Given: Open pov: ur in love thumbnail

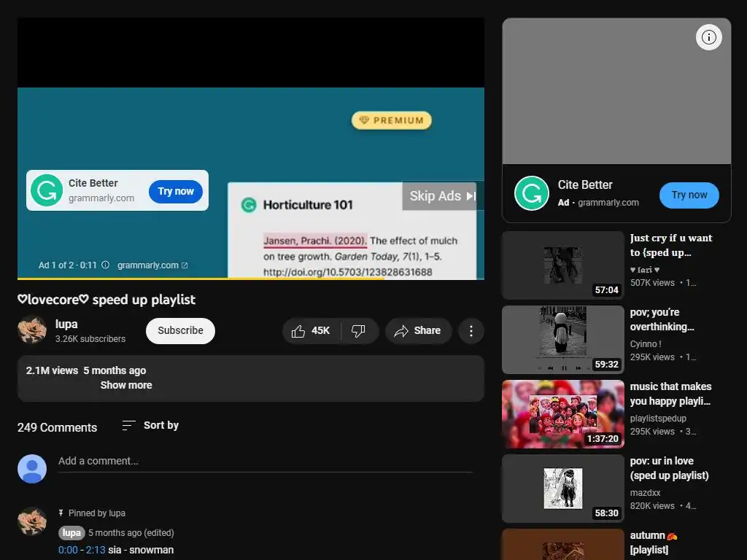Looking at the screenshot, I should (x=563, y=488).
